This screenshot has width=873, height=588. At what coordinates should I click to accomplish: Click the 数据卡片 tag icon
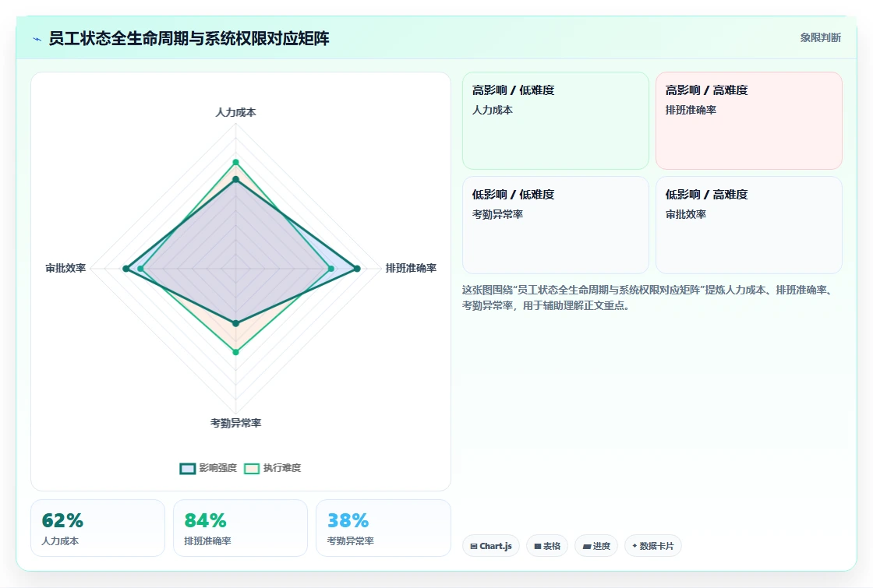pos(634,546)
